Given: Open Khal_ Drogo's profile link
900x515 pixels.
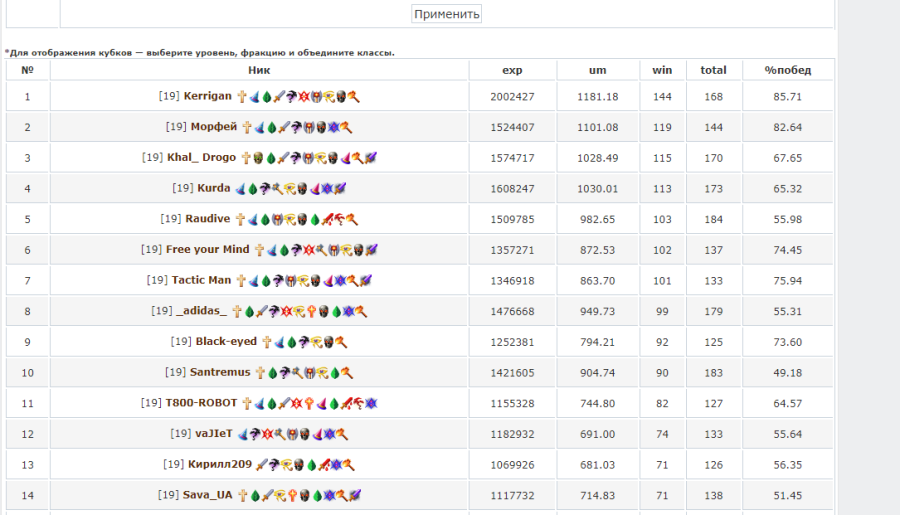Looking at the screenshot, I should coord(201,157).
